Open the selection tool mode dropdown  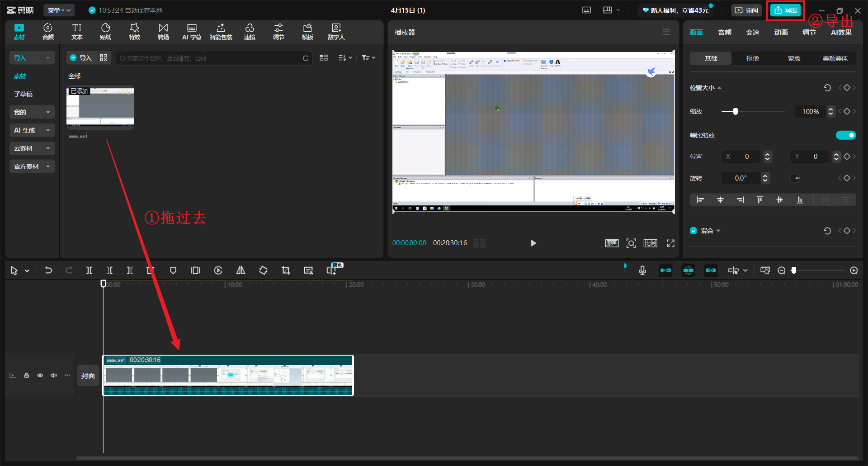pyautogui.click(x=27, y=271)
